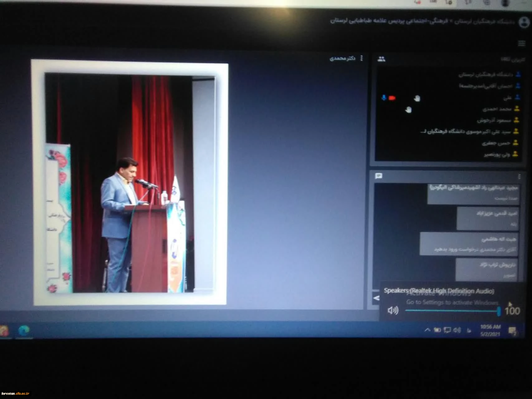Open the Windows notification center icon

pyautogui.click(x=512, y=331)
